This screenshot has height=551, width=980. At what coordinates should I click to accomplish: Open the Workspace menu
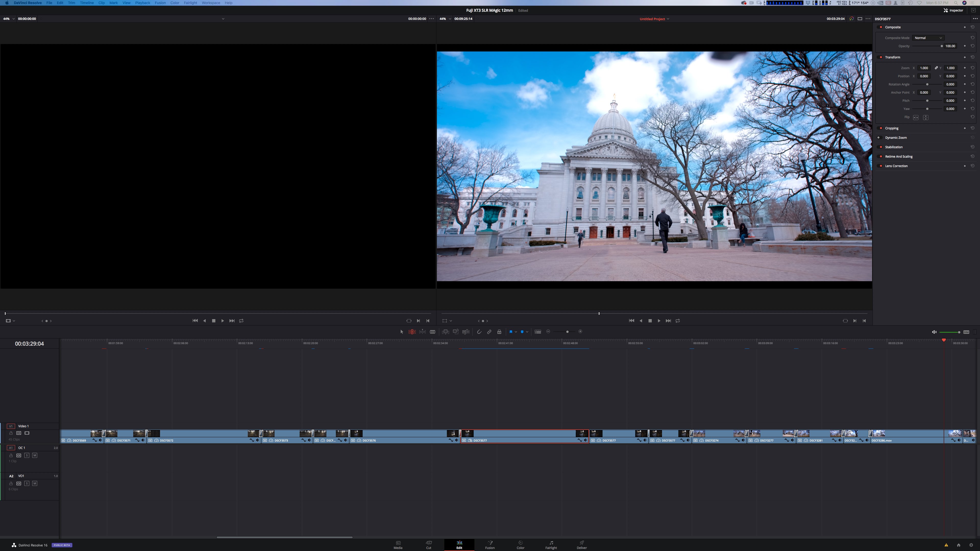pyautogui.click(x=211, y=3)
